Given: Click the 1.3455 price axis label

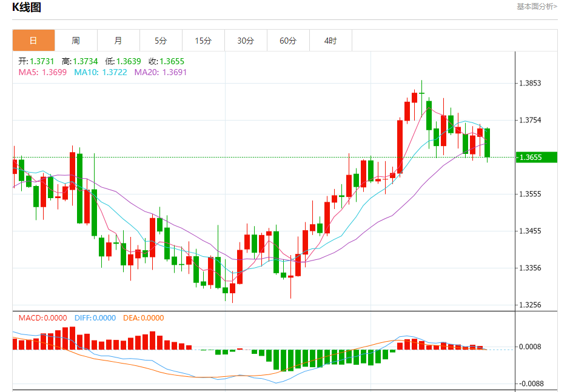Looking at the screenshot, I should point(530,231).
